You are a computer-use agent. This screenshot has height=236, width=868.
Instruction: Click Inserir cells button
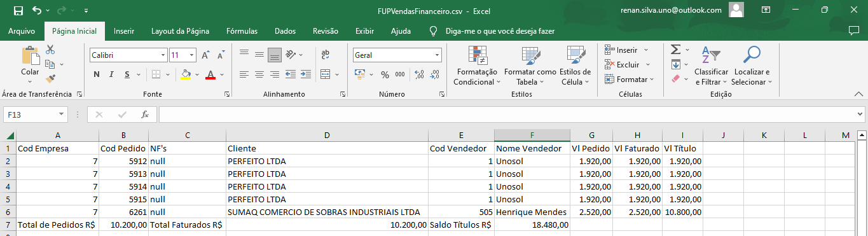coord(626,50)
